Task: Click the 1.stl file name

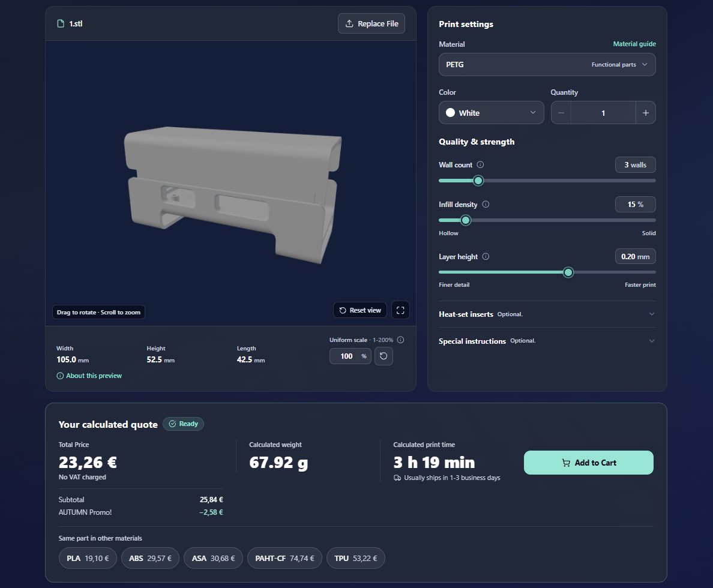Action: click(x=76, y=23)
